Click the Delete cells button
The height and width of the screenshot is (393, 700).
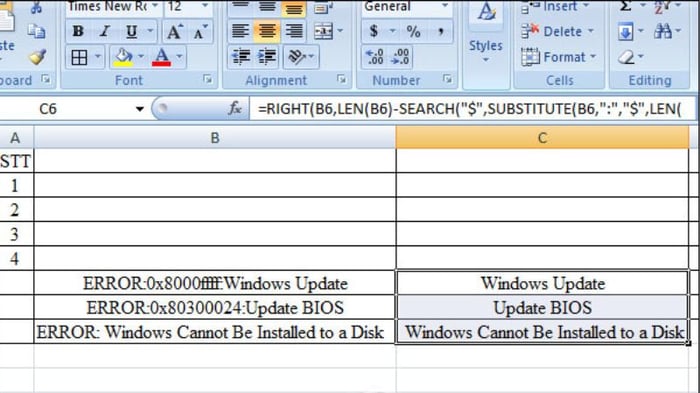(558, 31)
